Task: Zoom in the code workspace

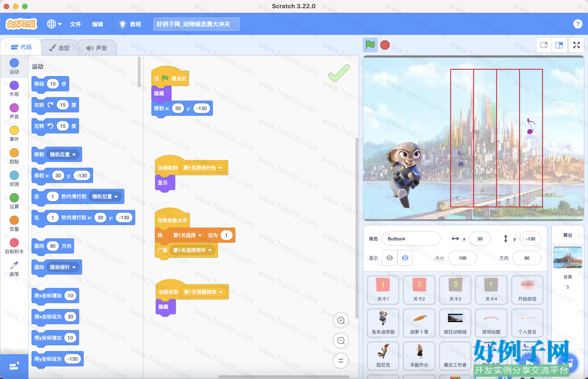Action: coord(341,320)
